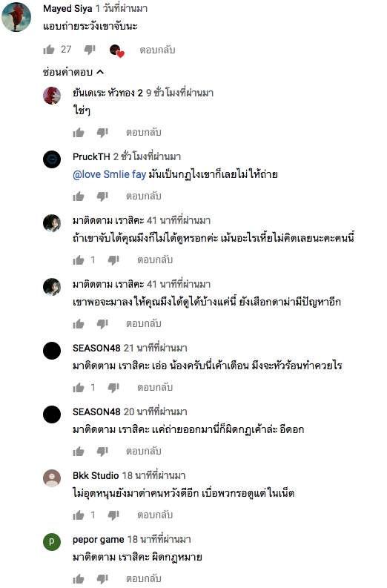387x588 pixels.
Task: Like pepor game's reply
Action: 79,578
